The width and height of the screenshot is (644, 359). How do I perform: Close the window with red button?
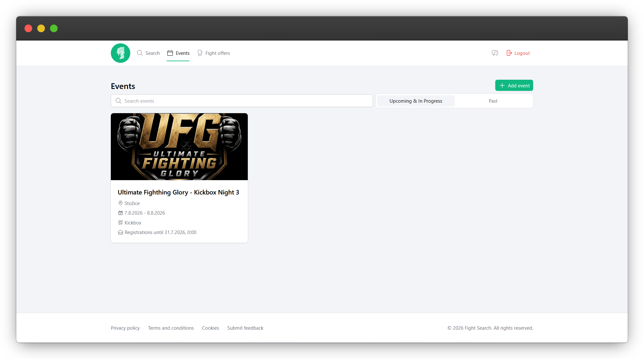click(x=28, y=28)
